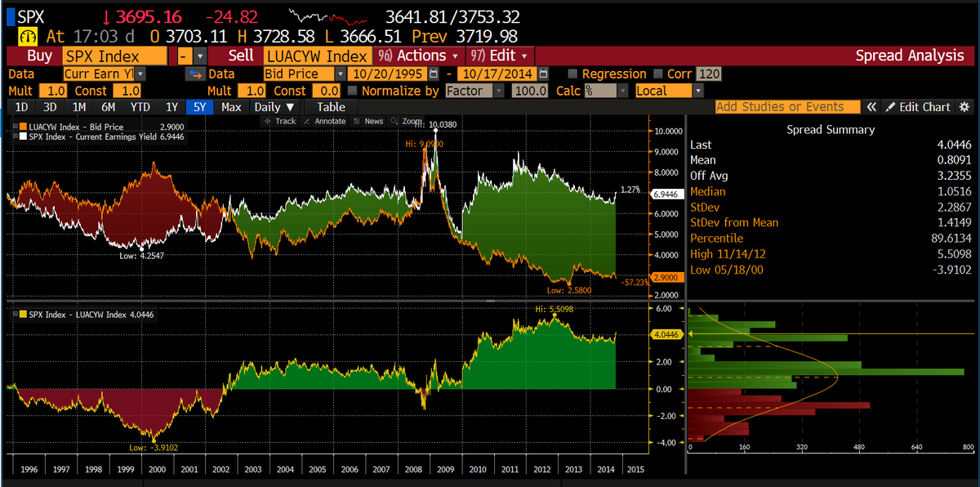Click the orange LUACYW Index legend color swatch
Screen dimensions: 980x487
[22, 127]
